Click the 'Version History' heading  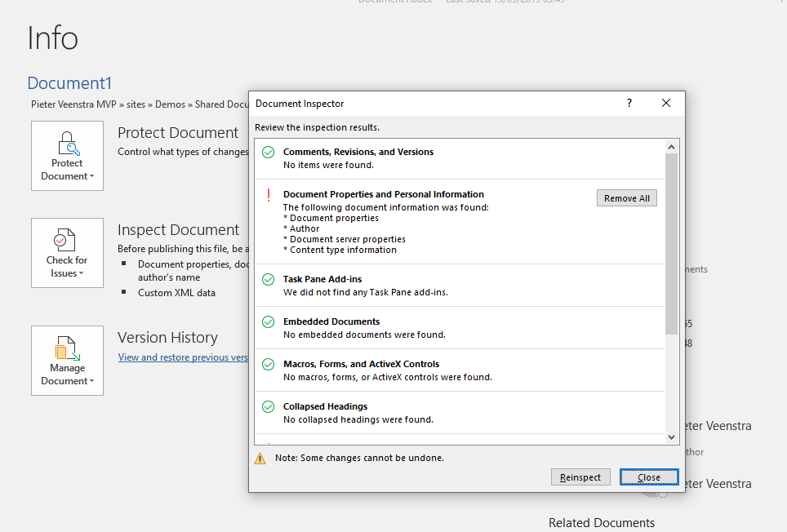[x=167, y=338]
